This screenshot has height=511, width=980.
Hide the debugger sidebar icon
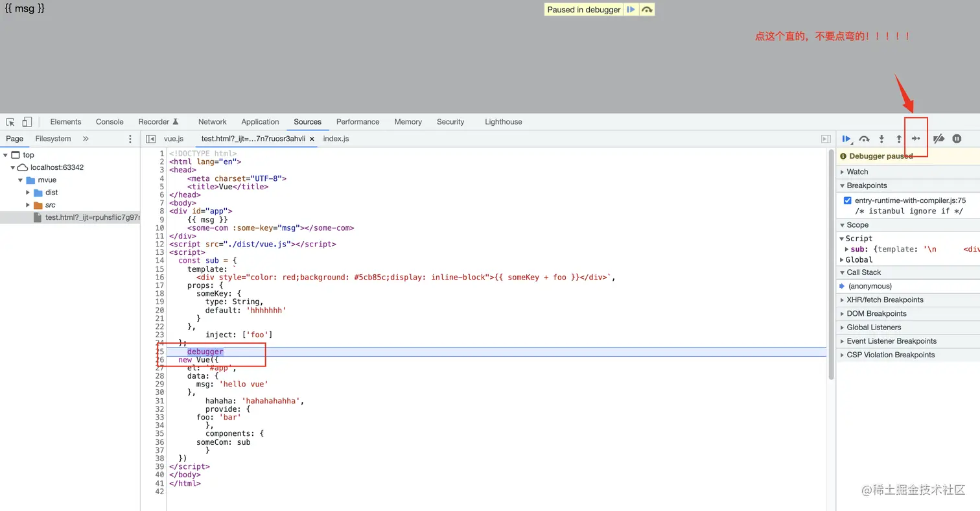click(x=826, y=139)
